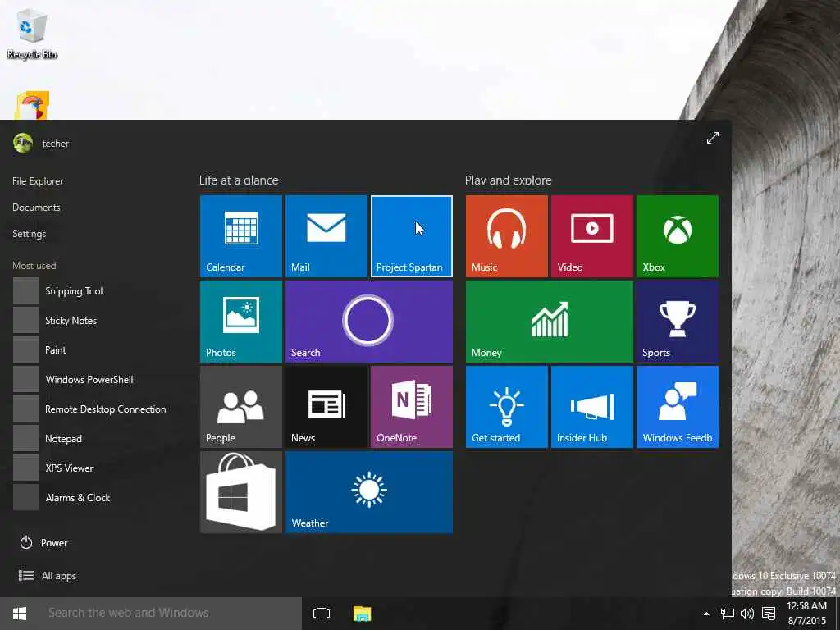Viewport: 840px width, 630px height.
Task: Show hidden tray icons arrow
Action: pos(706,614)
